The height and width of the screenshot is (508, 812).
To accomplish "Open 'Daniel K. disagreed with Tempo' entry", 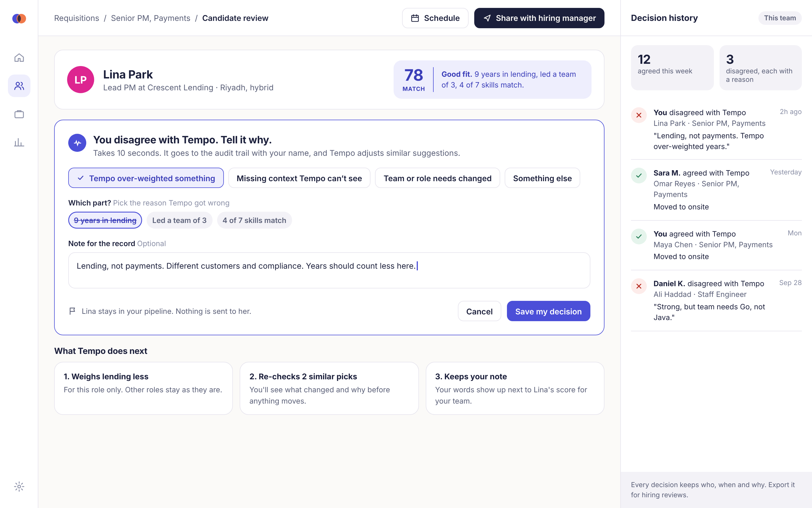I will pos(716,300).
